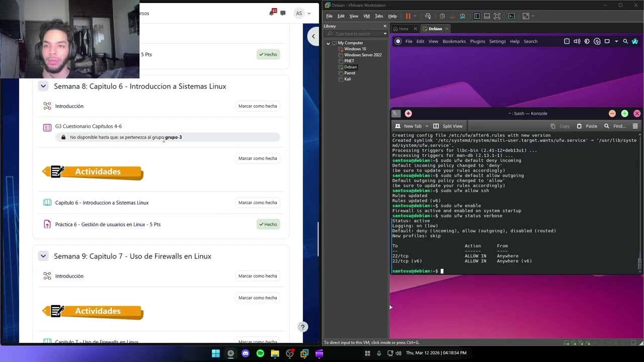Select Kali VM in Library

pos(347,79)
